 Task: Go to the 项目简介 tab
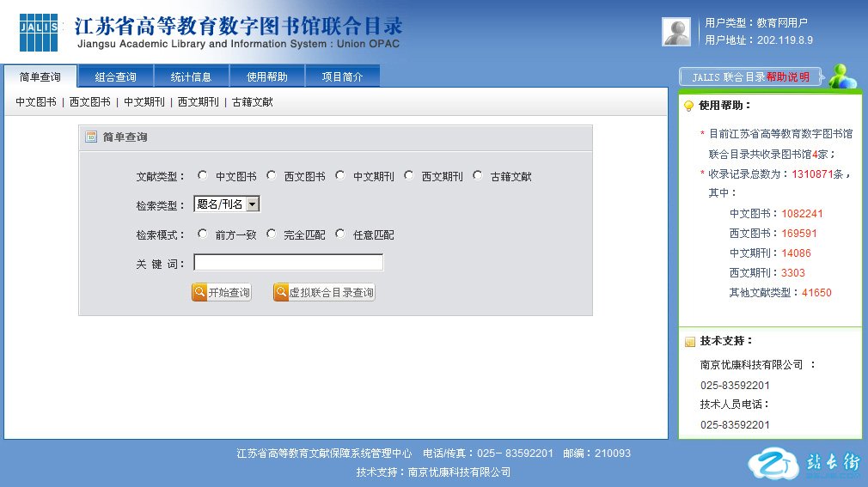342,76
